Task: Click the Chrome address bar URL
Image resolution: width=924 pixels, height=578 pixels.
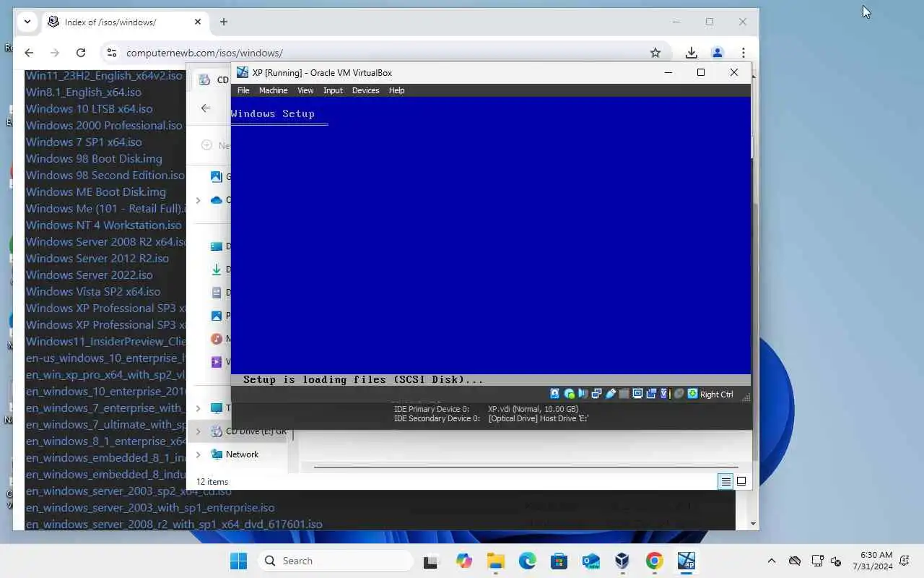Action: pyautogui.click(x=204, y=53)
